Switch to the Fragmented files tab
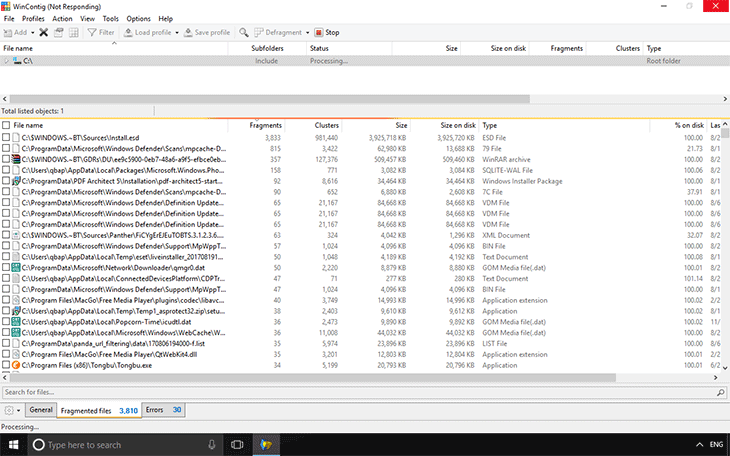The width and height of the screenshot is (730, 456). click(99, 410)
